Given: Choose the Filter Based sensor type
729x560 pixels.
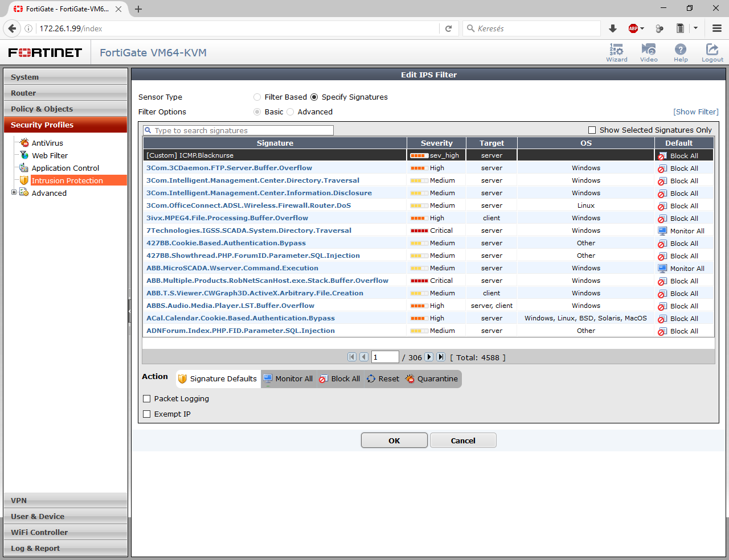Looking at the screenshot, I should 257,97.
